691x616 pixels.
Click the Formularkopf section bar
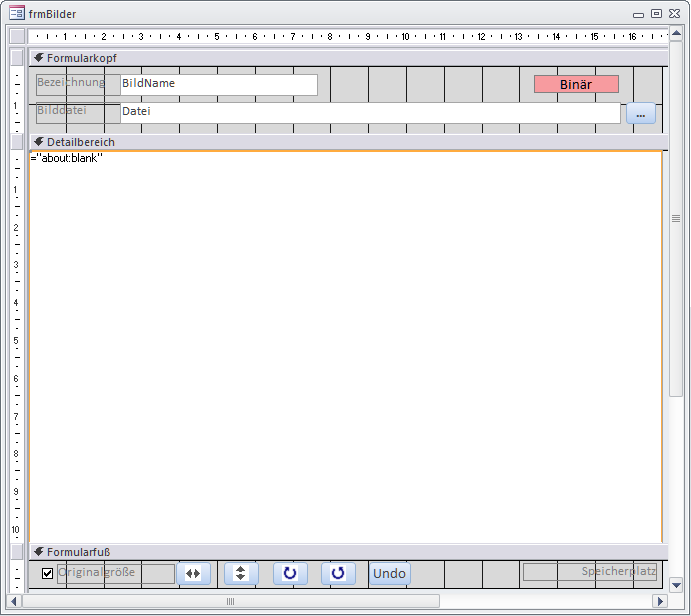point(348,58)
